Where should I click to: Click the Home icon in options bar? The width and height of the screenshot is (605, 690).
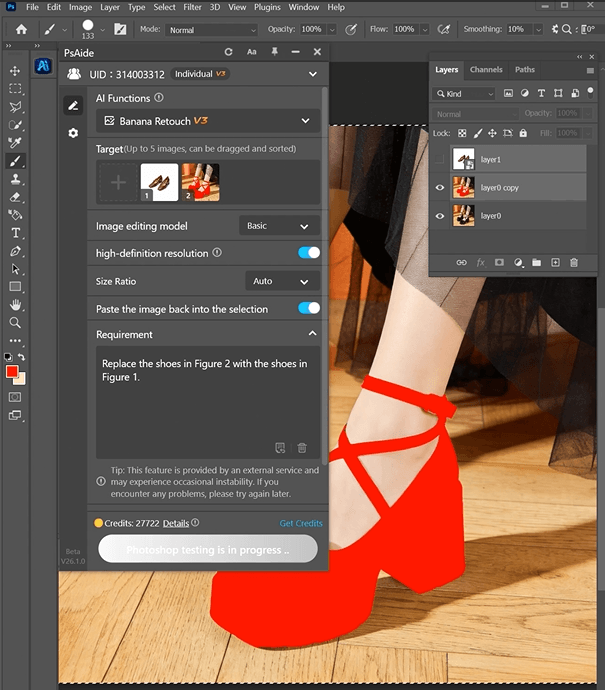21,29
